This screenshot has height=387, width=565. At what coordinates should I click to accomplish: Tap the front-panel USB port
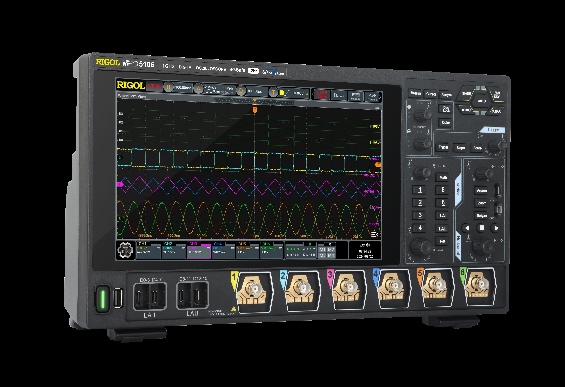[x=118, y=298]
